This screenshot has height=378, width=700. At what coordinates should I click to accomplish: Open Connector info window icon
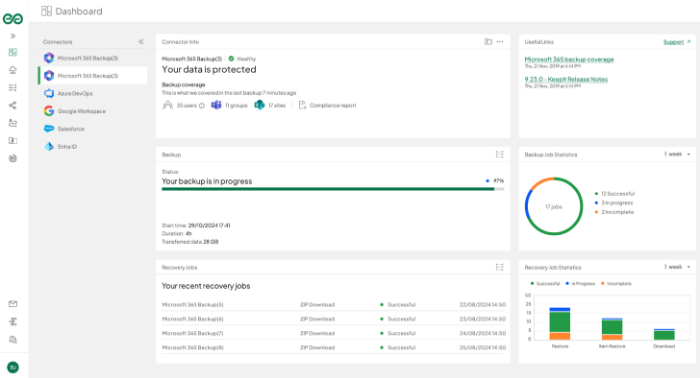point(488,42)
